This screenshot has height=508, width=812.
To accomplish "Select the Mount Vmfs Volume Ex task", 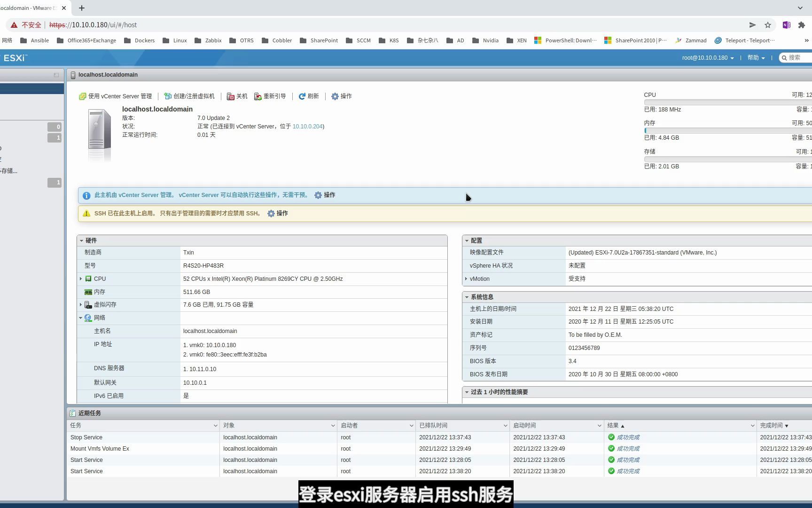I will click(x=439, y=449).
